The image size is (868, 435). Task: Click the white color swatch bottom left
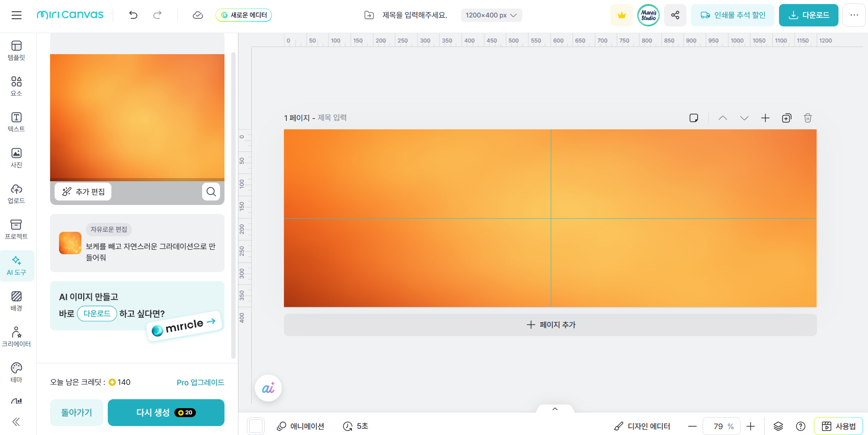(x=256, y=426)
